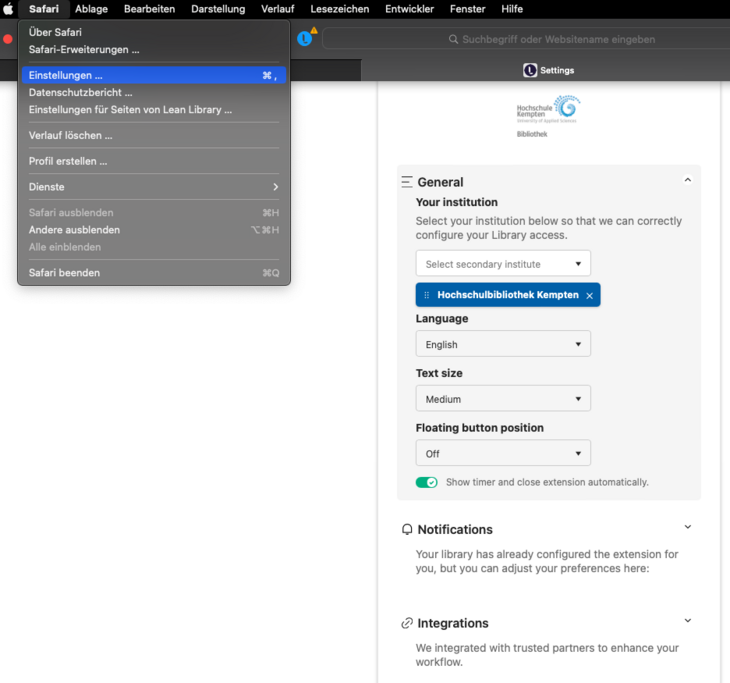The width and height of the screenshot is (730, 683).
Task: Click the Lean Library extension toolbar icon
Action: click(x=305, y=39)
